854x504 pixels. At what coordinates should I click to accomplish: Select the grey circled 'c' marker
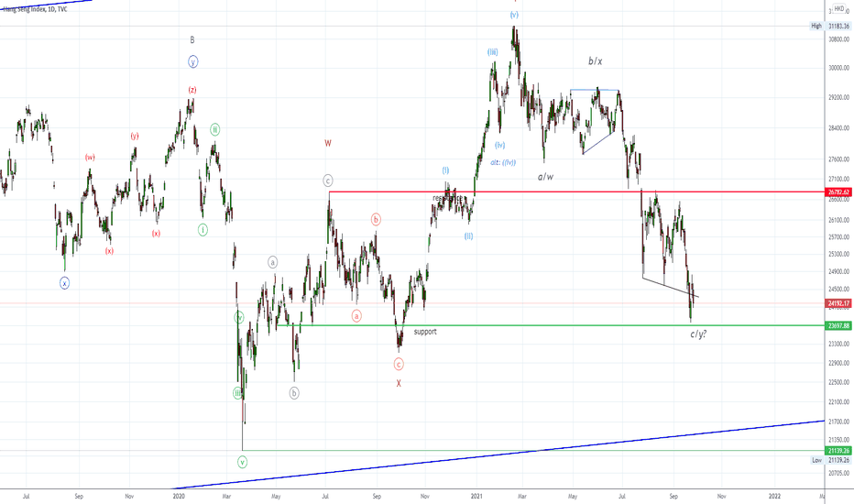pos(327,181)
